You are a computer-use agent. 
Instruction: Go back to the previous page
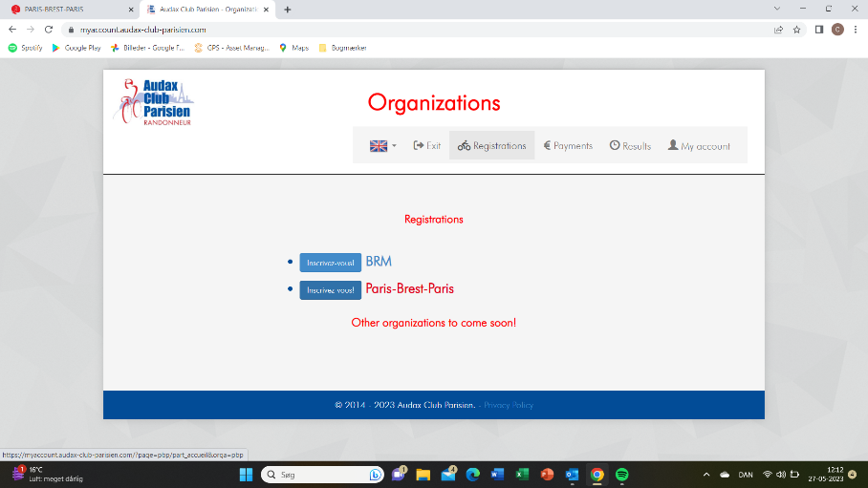[12, 30]
